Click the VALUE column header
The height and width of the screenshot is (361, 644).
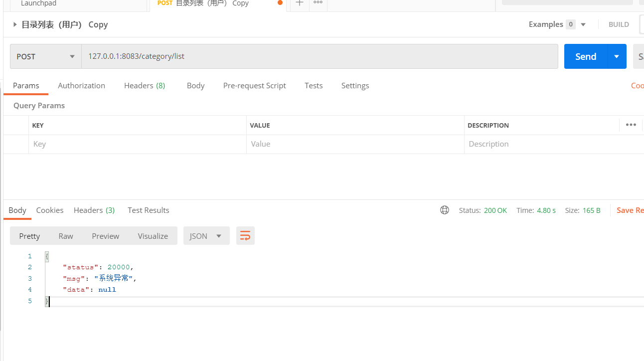[x=260, y=126]
